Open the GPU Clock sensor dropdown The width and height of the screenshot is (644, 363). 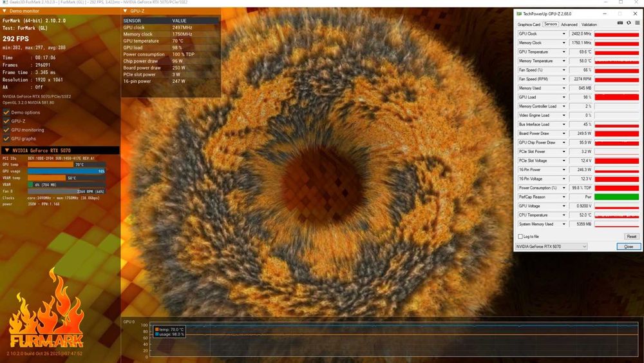pyautogui.click(x=563, y=34)
